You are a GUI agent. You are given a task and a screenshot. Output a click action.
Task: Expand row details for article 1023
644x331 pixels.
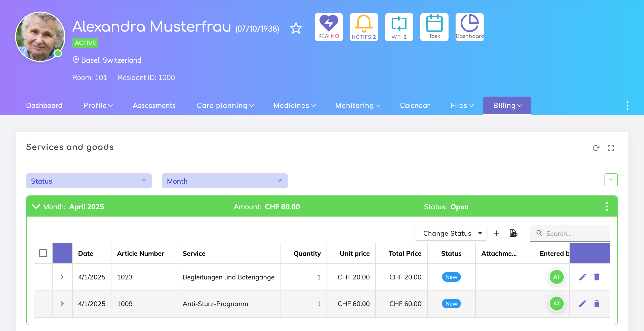(x=62, y=277)
